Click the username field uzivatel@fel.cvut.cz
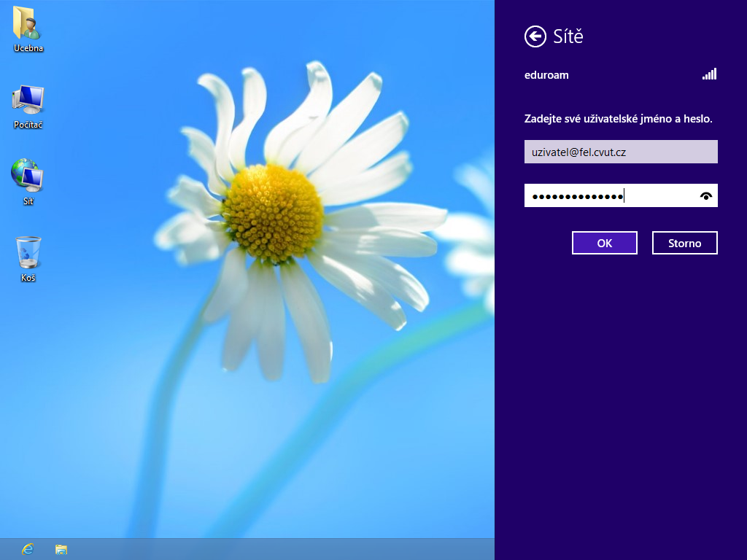 (x=621, y=152)
